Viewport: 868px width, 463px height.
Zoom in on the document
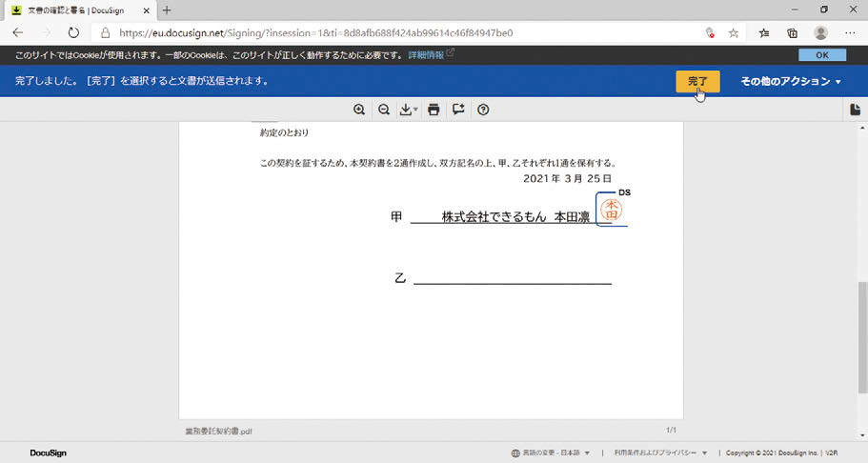click(x=359, y=110)
